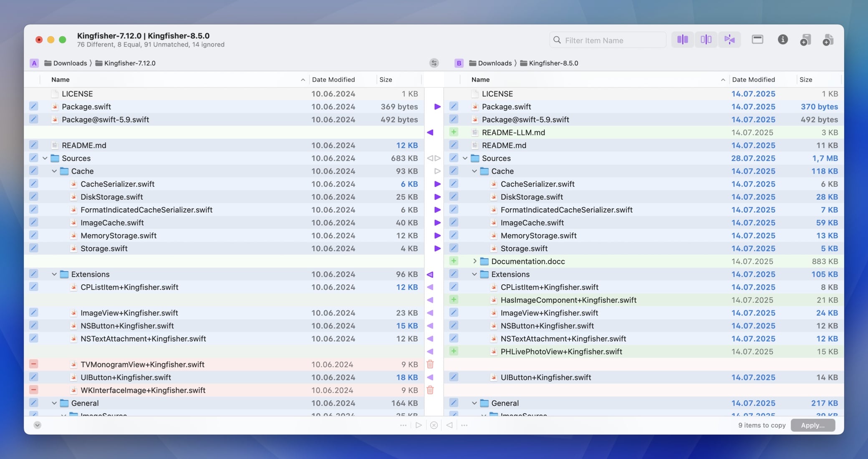Select the second comparison layout icon in toolbar

pos(706,39)
